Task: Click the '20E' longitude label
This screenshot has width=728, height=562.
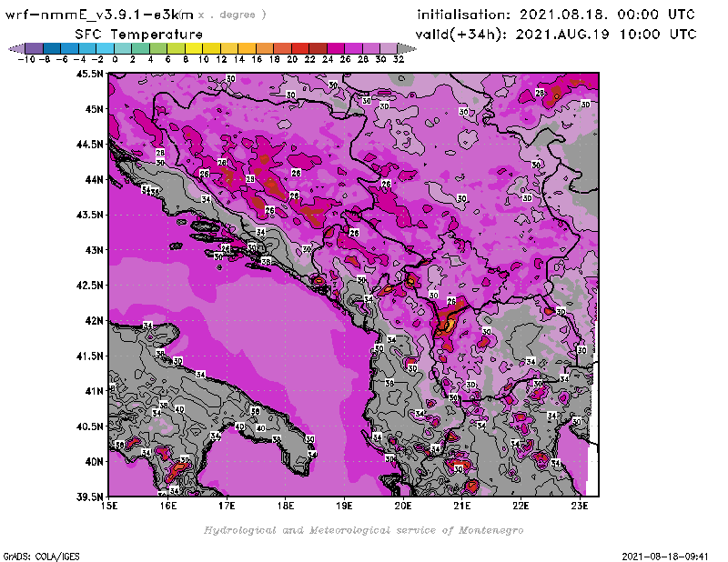Action: click(403, 506)
